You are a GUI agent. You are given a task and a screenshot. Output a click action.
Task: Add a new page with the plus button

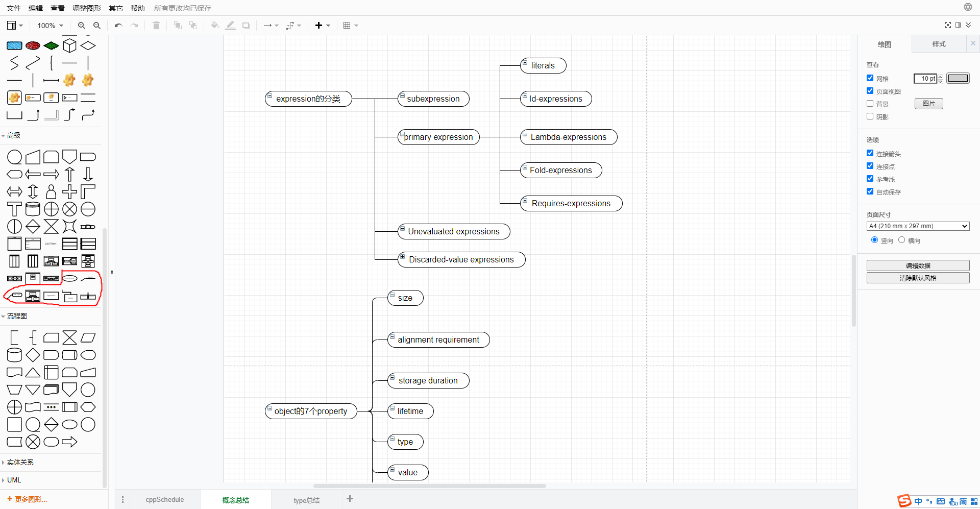point(350,499)
